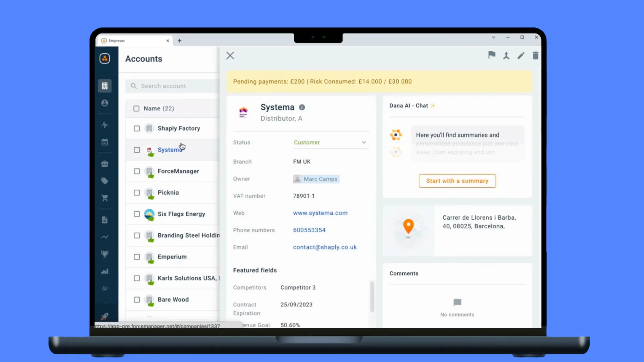
Task: Open the Documents file icon in sidebar
Action: pos(105,220)
